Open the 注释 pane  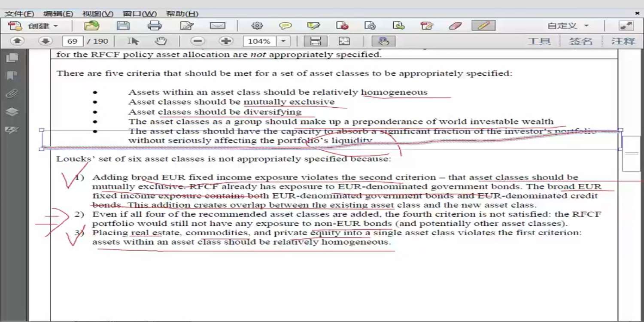coord(623,41)
